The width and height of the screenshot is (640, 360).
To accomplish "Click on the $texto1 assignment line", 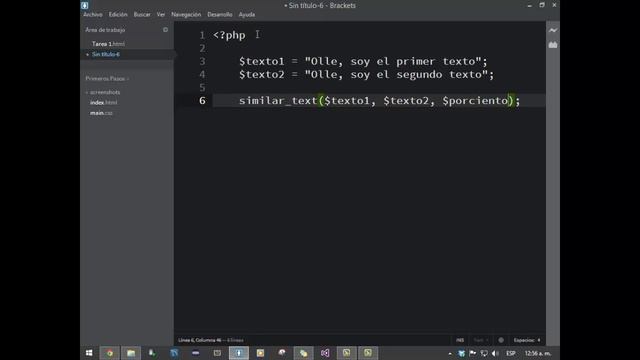I will [x=363, y=61].
